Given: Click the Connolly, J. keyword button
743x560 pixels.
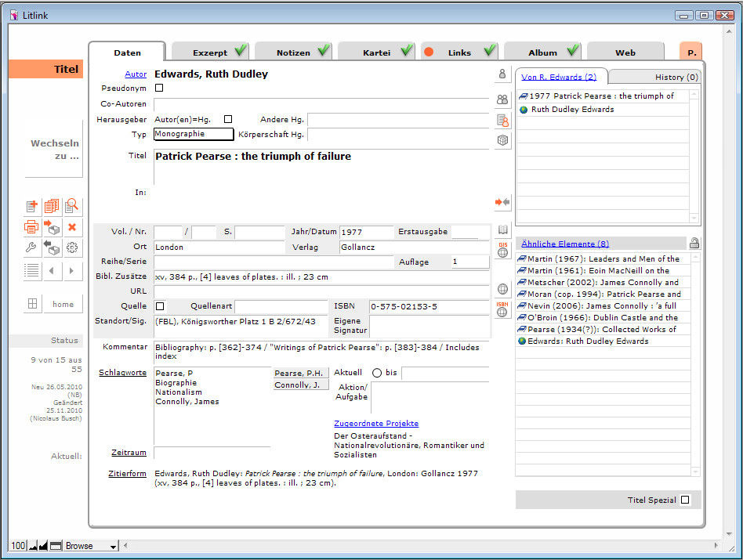Looking at the screenshot, I should [301, 385].
